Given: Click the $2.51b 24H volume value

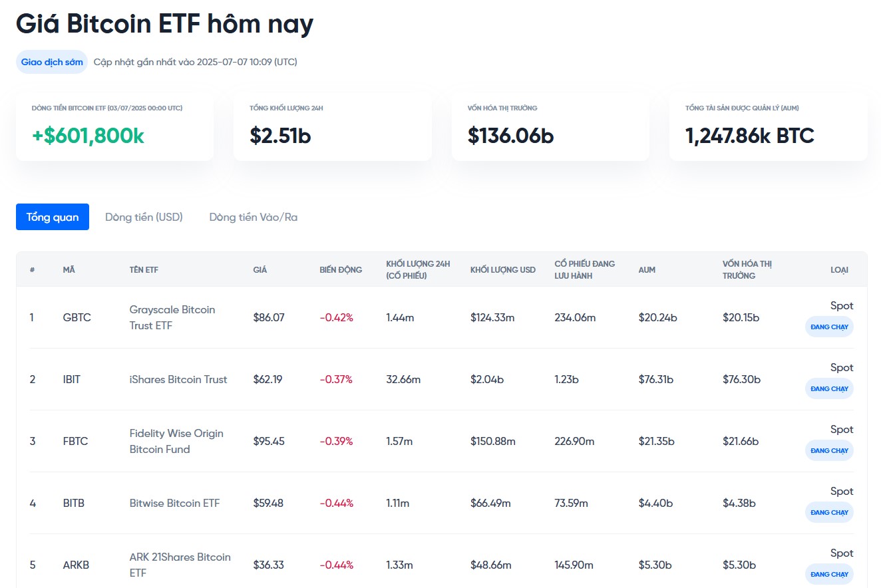Looking at the screenshot, I should click(280, 136).
